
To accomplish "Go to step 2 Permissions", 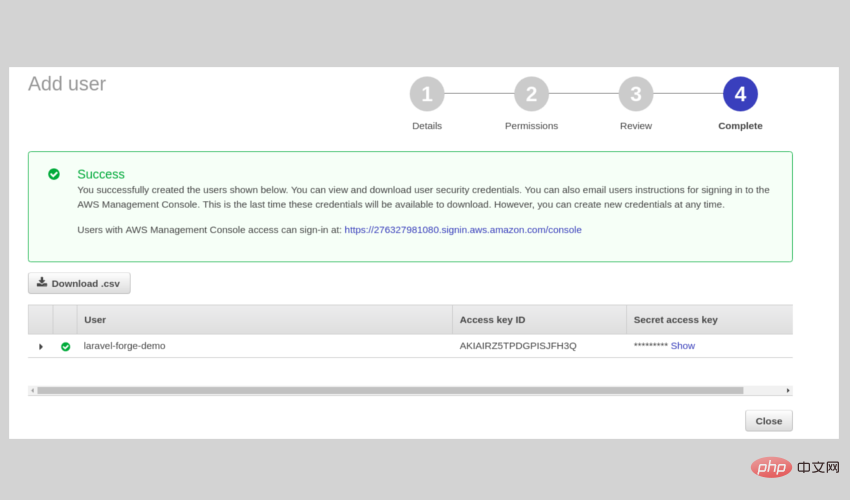I will pos(531,94).
